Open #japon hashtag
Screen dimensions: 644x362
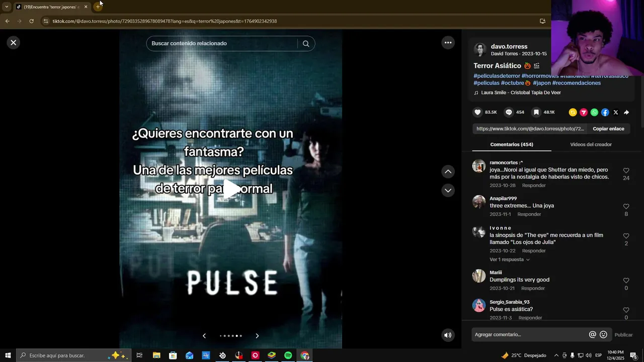pos(542,83)
